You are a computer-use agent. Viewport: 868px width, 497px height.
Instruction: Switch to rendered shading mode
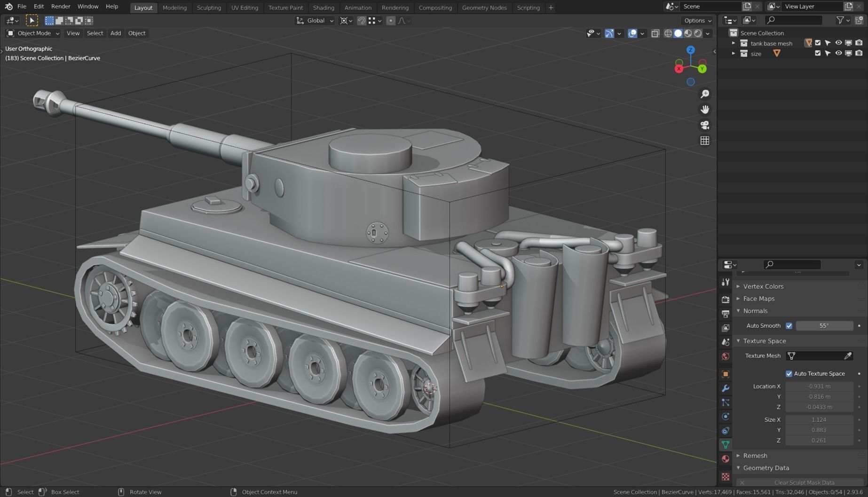point(698,33)
